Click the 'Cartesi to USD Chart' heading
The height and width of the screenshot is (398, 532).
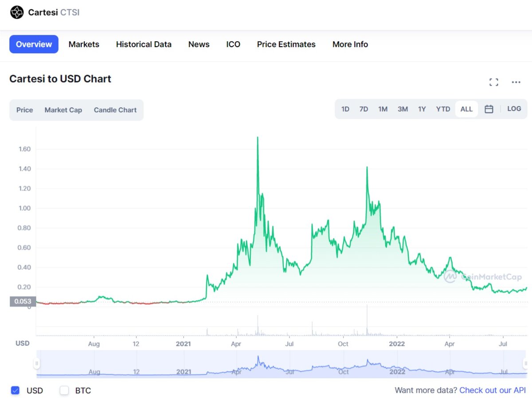[x=60, y=79]
